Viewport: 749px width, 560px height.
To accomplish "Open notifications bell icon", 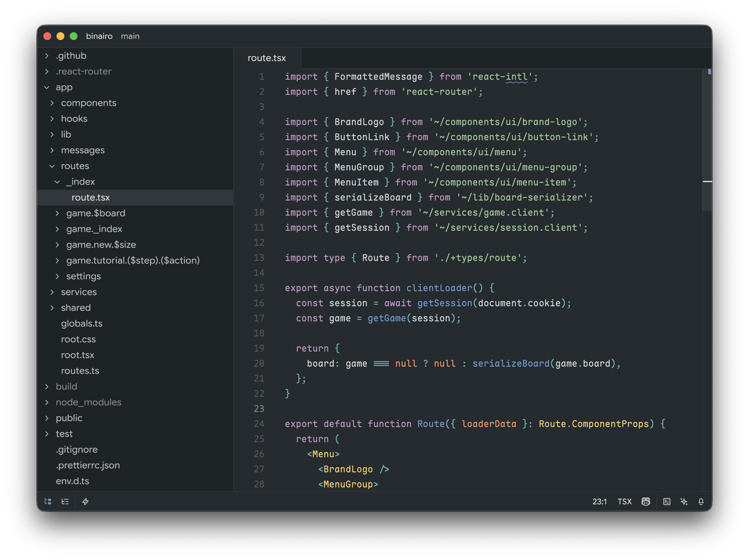I will coord(701,502).
